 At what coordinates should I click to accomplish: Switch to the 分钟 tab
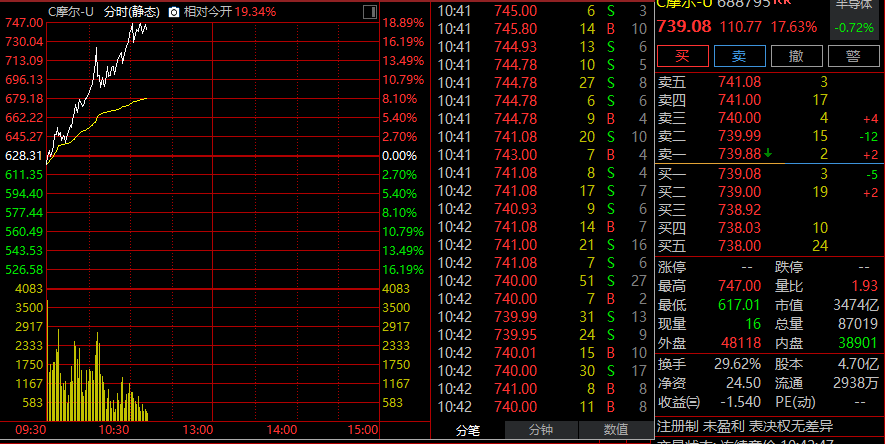coord(540,429)
